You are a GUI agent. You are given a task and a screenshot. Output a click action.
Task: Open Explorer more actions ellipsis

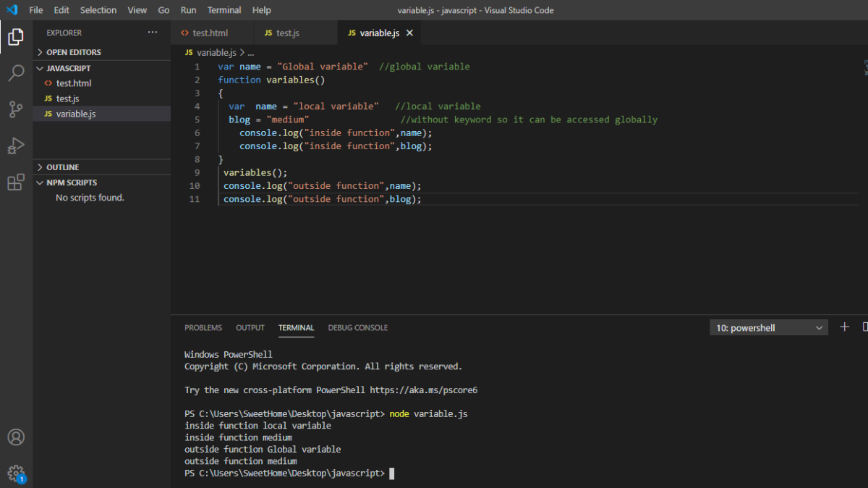[x=152, y=33]
